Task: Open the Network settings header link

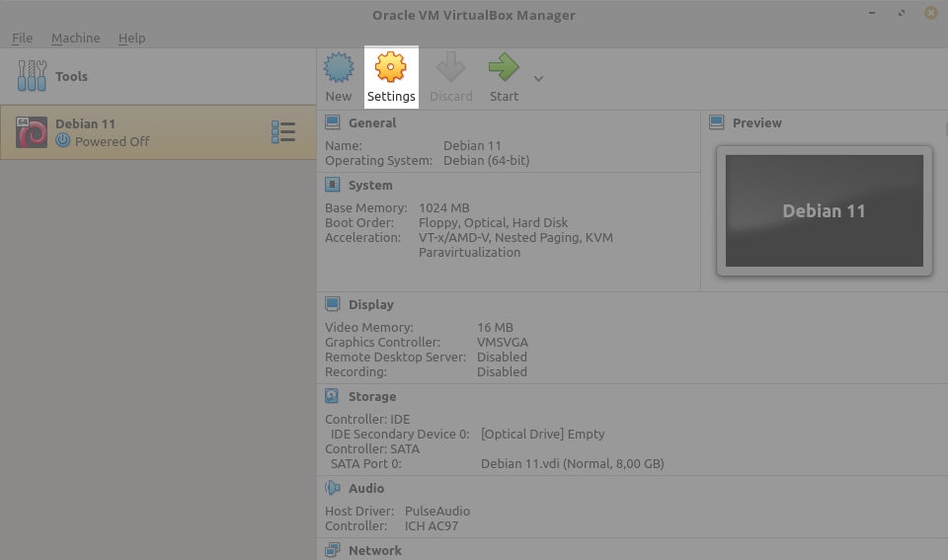Action: click(x=375, y=550)
